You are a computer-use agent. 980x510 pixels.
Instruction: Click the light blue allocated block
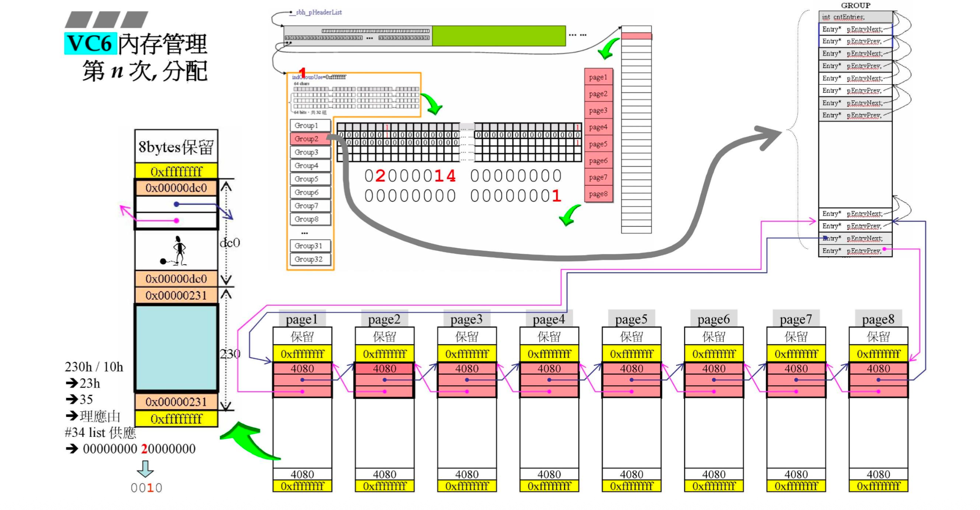point(176,348)
